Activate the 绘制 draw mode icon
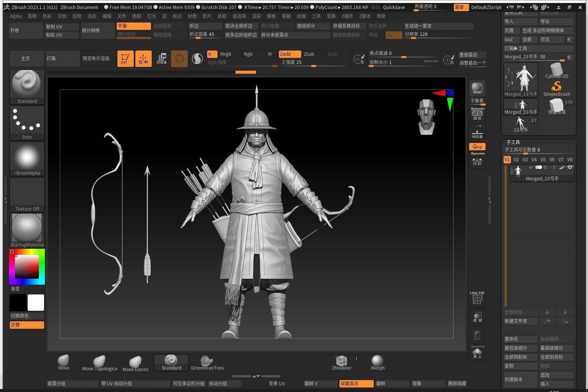 [143, 59]
